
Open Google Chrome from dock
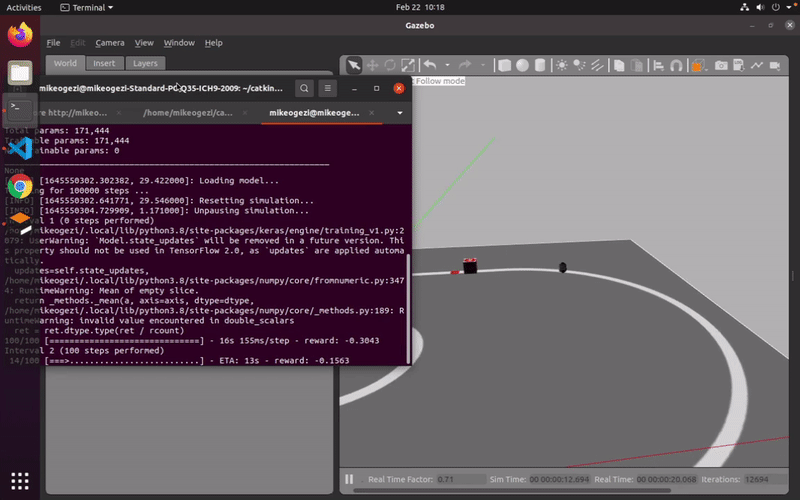coord(20,187)
